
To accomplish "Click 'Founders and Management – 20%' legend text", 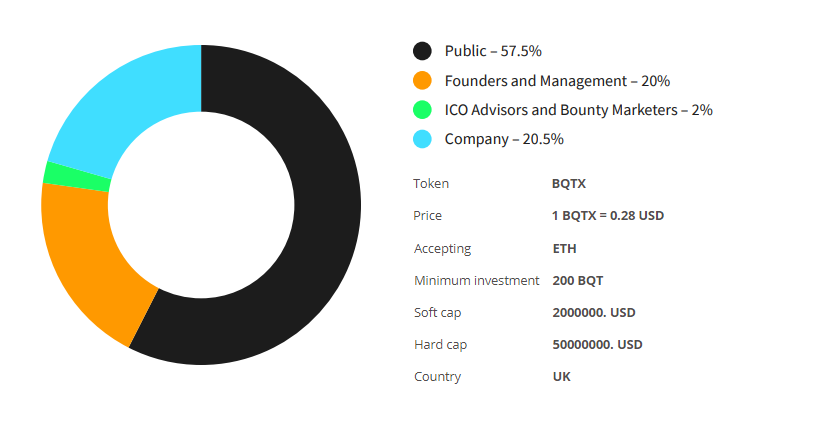I will click(557, 80).
